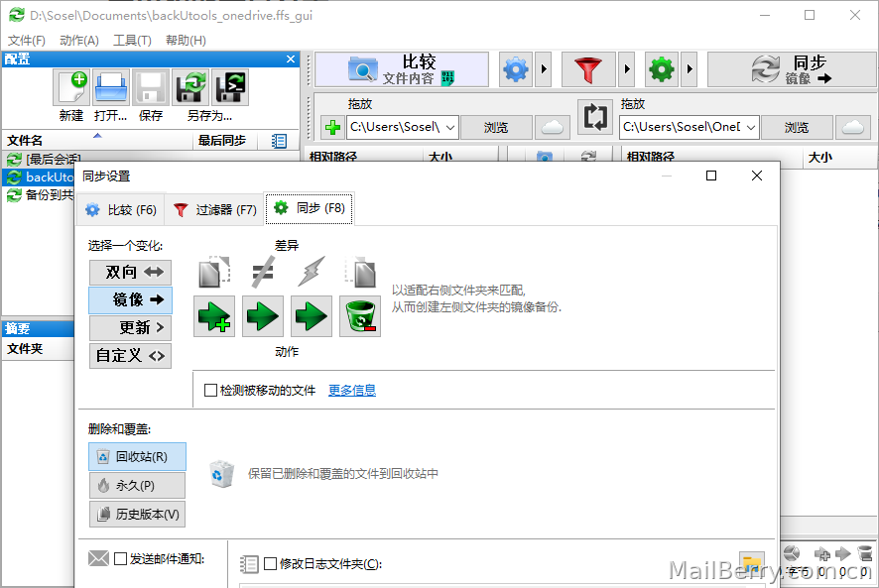This screenshot has height=588, width=879.
Task: Click right 浏览 browse button
Action: 797,127
